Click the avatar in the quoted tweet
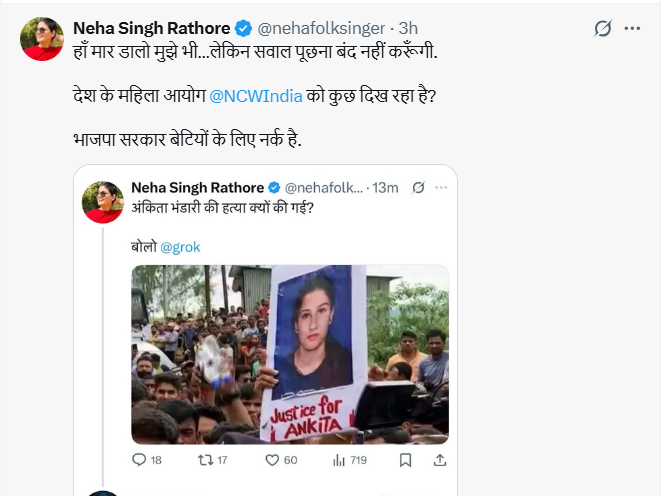The height and width of the screenshot is (496, 665). click(x=103, y=201)
